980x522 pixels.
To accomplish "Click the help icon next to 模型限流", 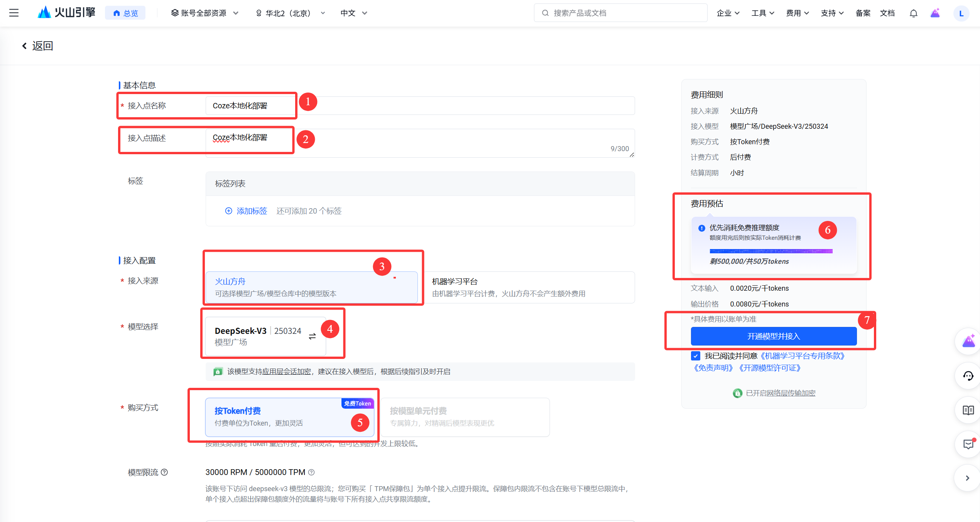I will point(164,472).
